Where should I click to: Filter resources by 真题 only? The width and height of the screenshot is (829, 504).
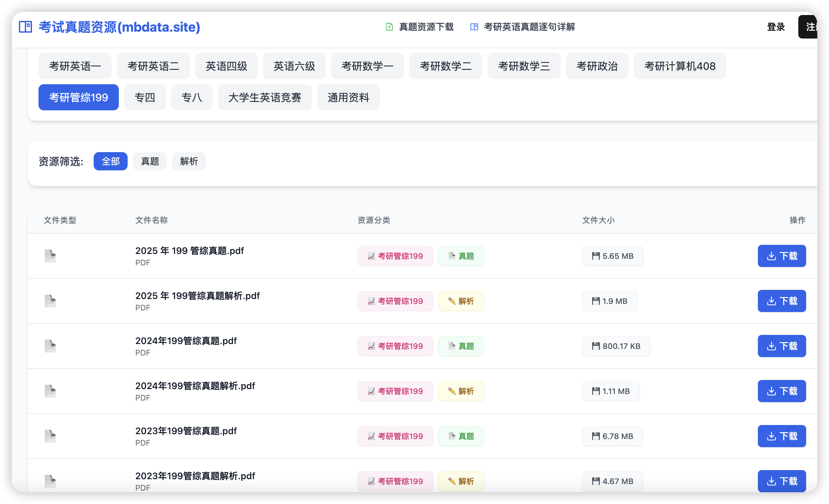coord(150,162)
